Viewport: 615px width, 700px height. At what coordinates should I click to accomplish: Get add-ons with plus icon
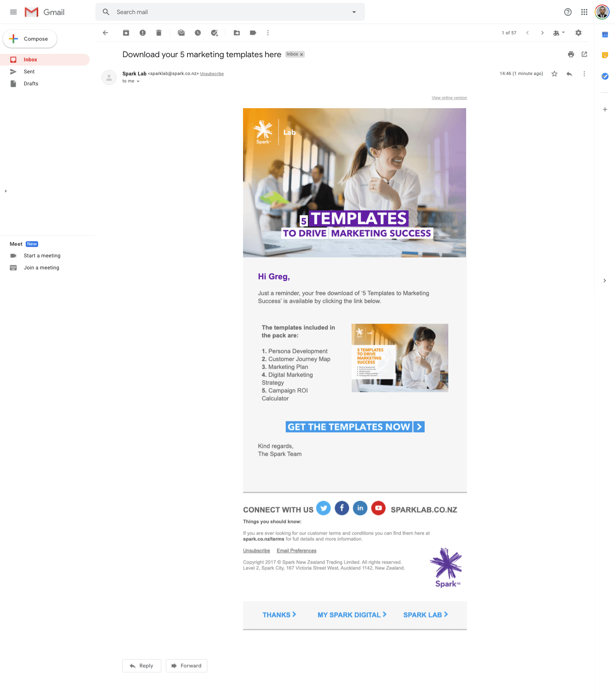[x=605, y=109]
